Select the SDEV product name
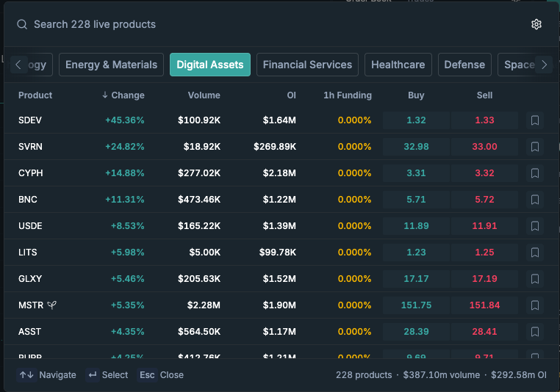The image size is (560, 392). click(x=30, y=120)
